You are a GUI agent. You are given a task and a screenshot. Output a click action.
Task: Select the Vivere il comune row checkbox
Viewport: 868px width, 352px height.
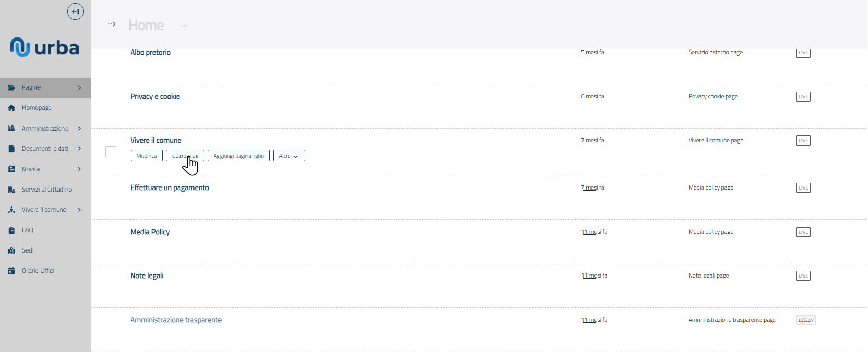[111, 152]
